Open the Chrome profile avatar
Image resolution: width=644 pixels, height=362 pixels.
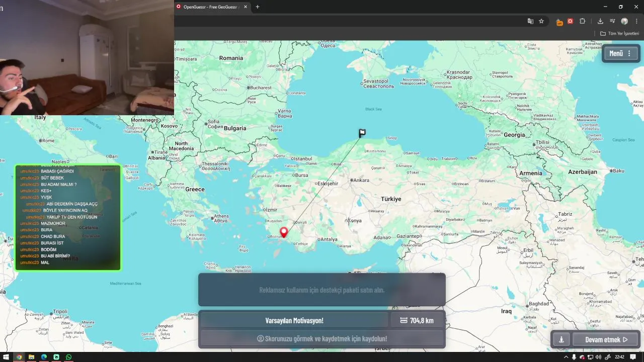[x=624, y=21]
